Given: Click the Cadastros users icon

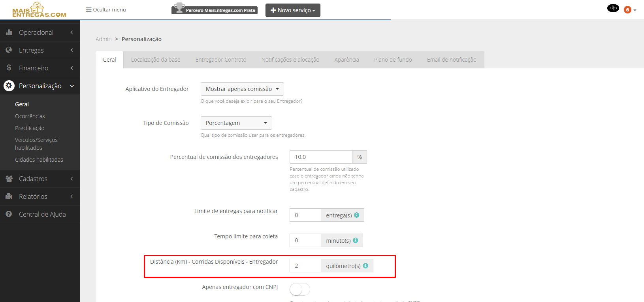Looking at the screenshot, I should pyautogui.click(x=9, y=179).
